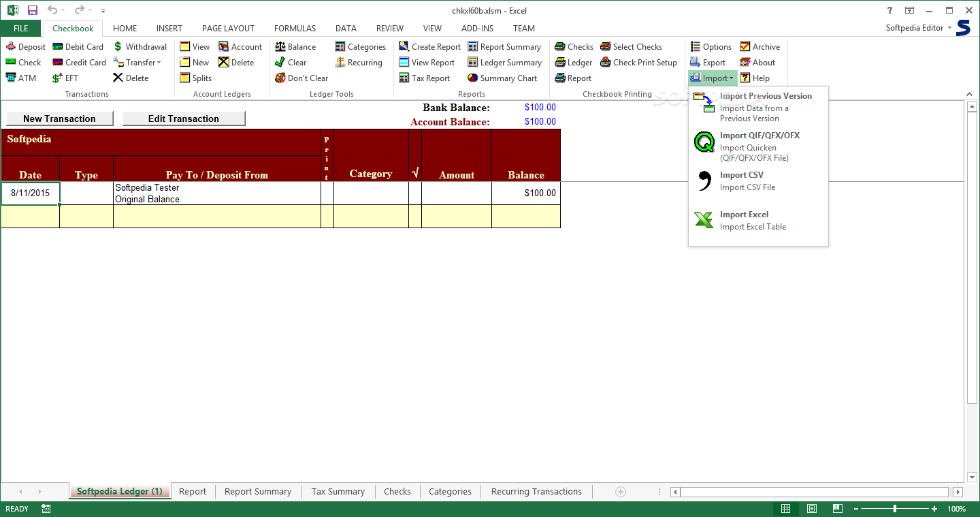
Task: Open Check Print Setup
Action: (639, 63)
